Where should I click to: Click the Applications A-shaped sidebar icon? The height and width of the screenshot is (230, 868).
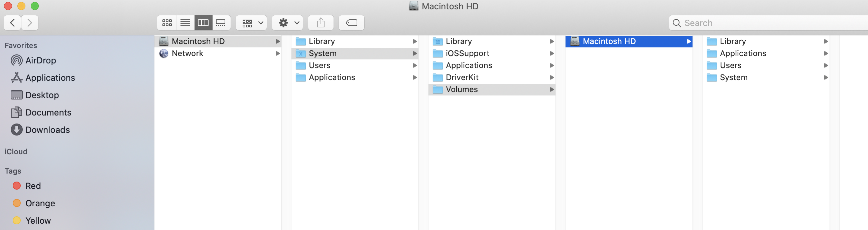[16, 77]
